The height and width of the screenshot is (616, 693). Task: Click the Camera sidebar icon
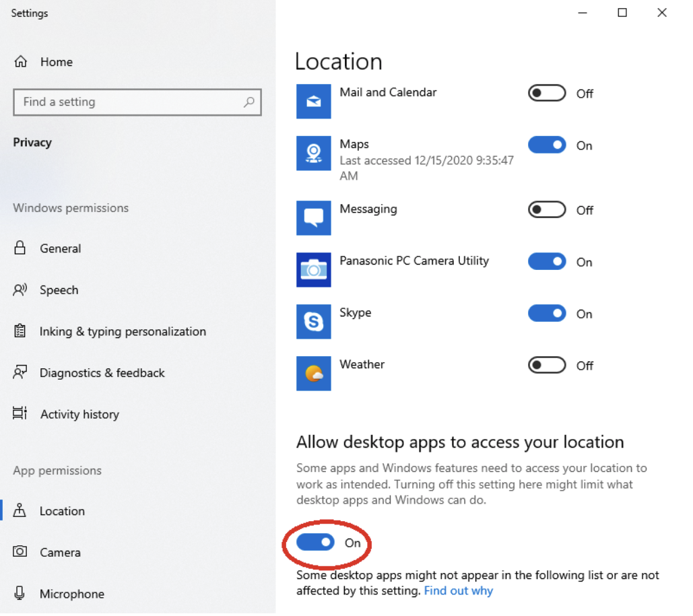pos(21,552)
